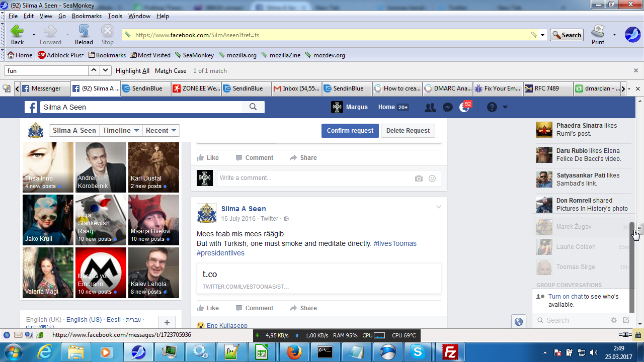The height and width of the screenshot is (362, 644).
Task: Launch Internet Explorer from the taskbar
Action: click(44, 352)
